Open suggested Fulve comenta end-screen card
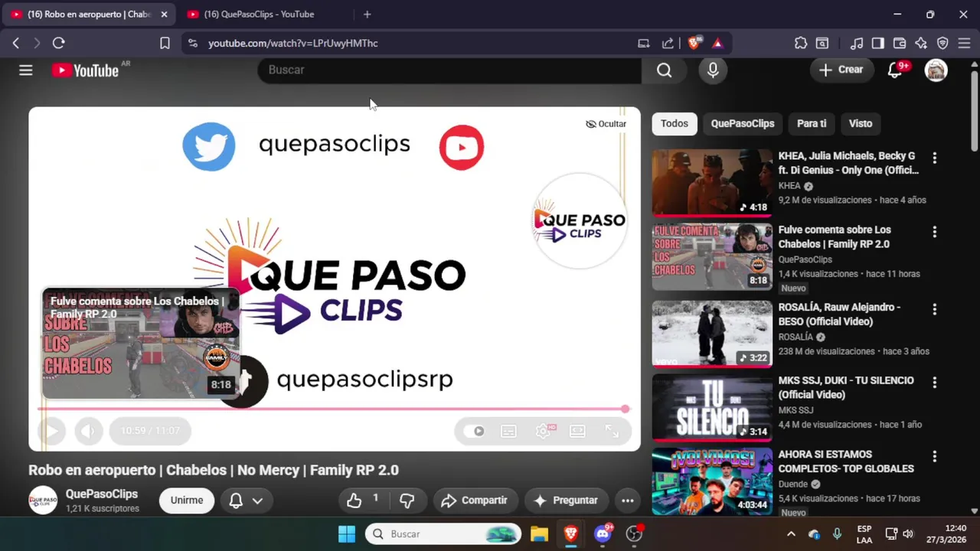980x551 pixels. (x=141, y=344)
